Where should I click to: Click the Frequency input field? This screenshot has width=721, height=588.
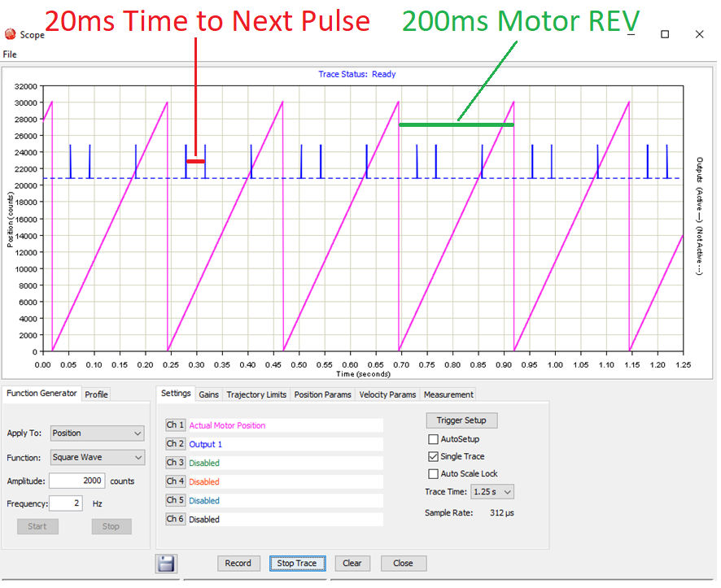65,503
